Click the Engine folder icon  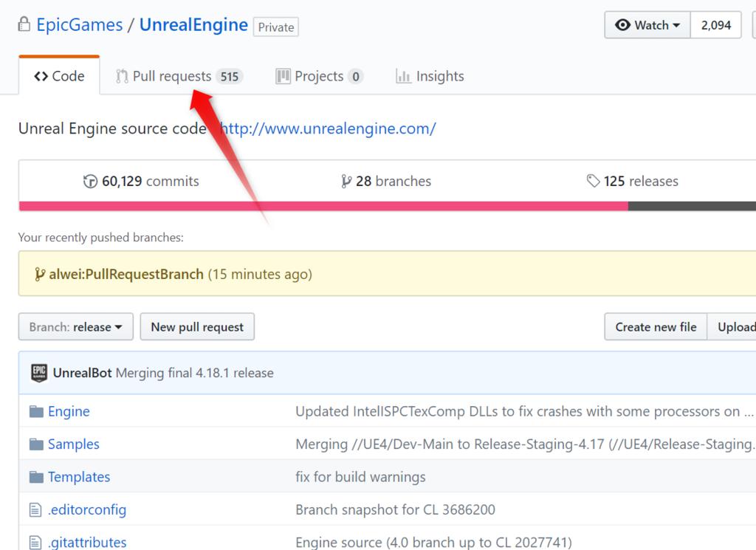click(x=36, y=411)
